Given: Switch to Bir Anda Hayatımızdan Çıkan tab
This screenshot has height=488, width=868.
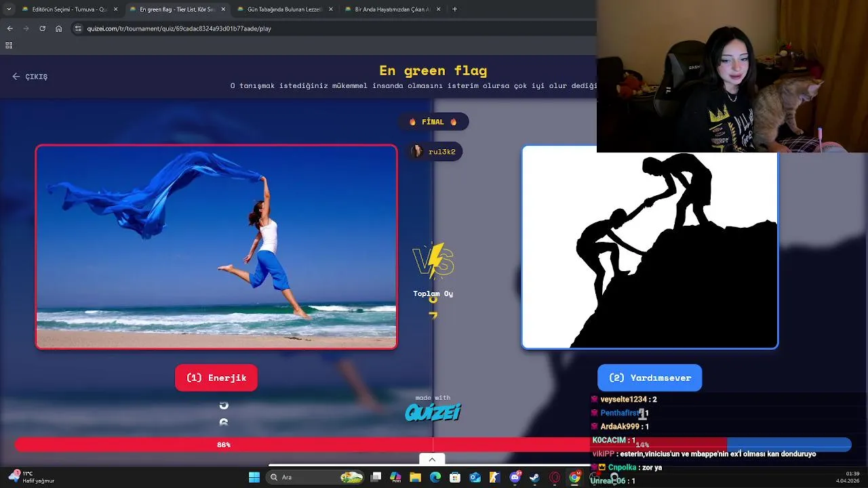Looking at the screenshot, I should click(x=392, y=9).
